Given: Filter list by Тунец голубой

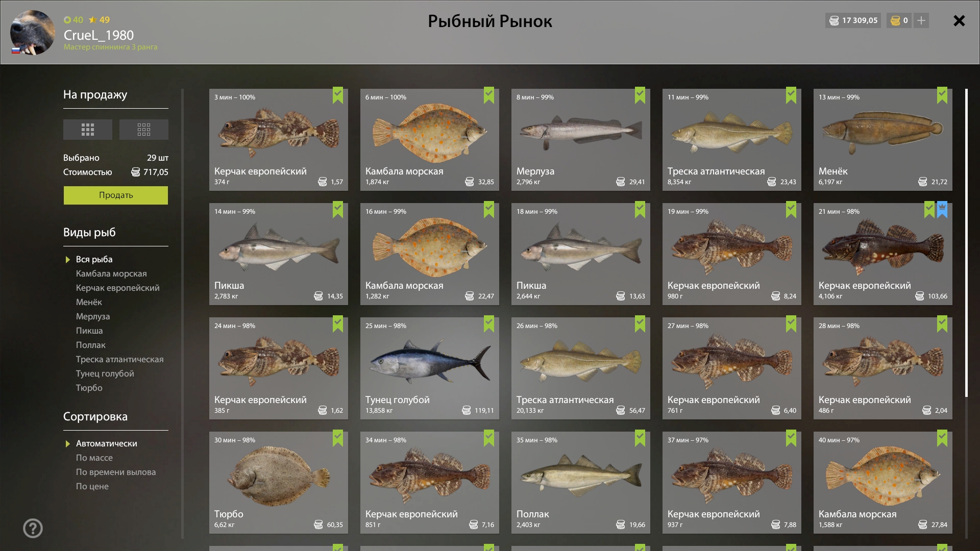Looking at the screenshot, I should pos(105,373).
